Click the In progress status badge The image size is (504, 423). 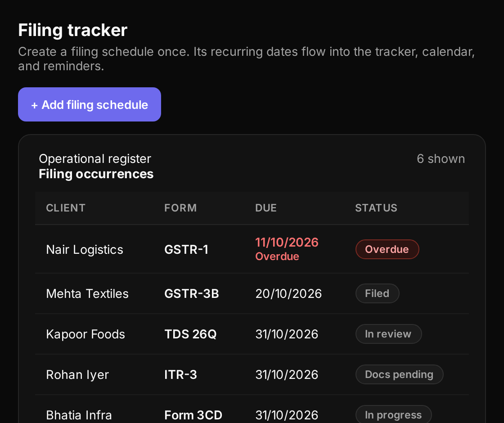coord(393,414)
